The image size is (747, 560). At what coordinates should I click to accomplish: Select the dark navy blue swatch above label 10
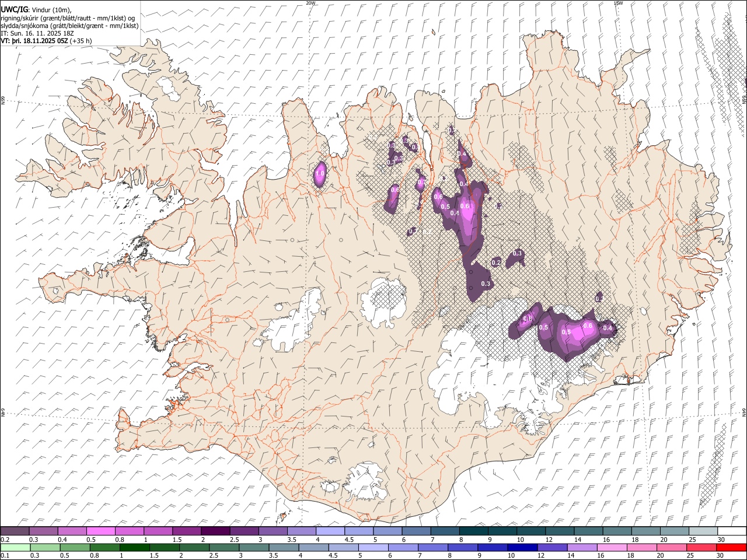[x=522, y=547]
